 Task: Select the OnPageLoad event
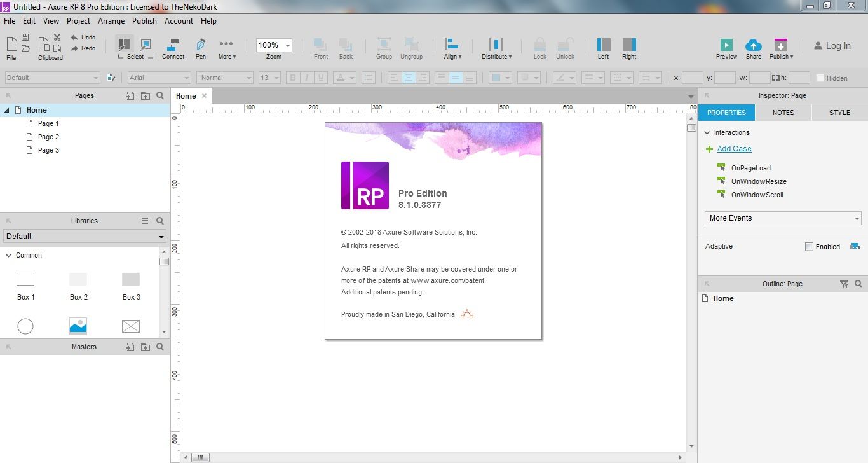(x=750, y=168)
